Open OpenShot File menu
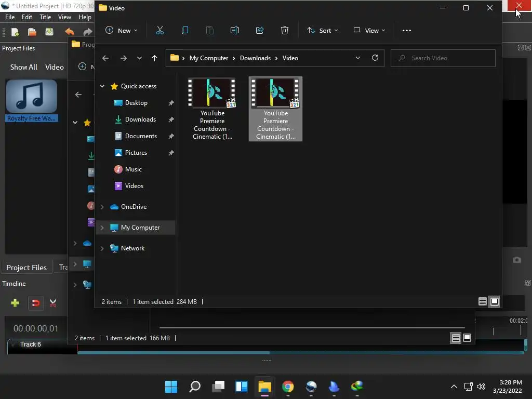 (10, 17)
